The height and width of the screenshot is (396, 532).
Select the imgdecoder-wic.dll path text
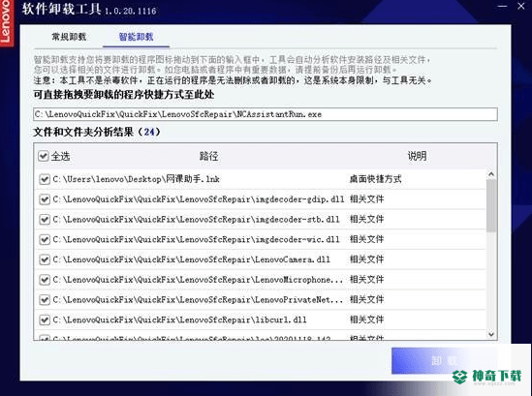[x=196, y=239]
